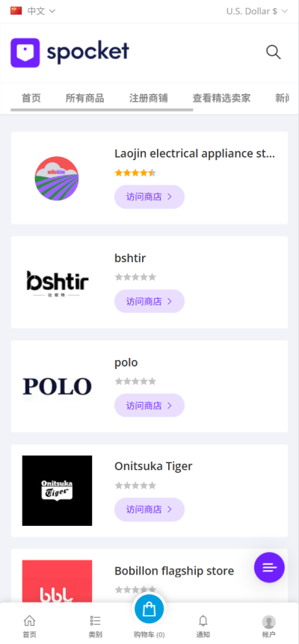Viewport: 299px width, 644px height.
Task: Click the Spocket logo
Action: point(70,52)
